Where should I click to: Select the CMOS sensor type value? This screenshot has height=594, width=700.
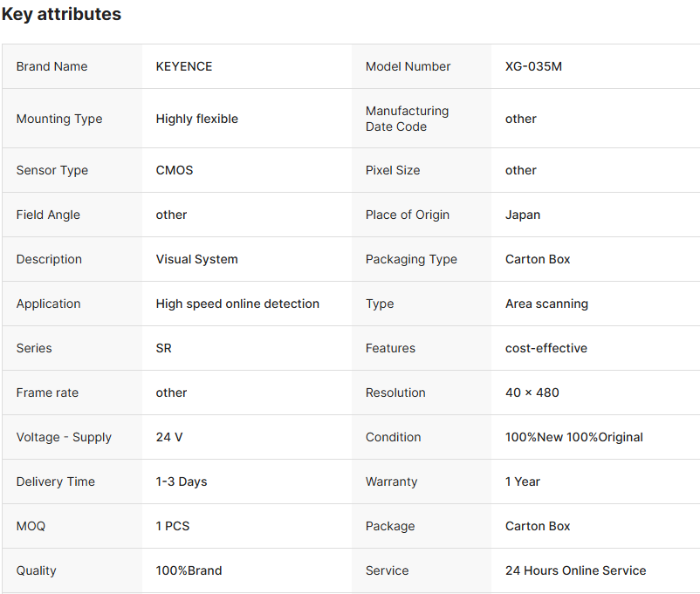pyautogui.click(x=175, y=170)
